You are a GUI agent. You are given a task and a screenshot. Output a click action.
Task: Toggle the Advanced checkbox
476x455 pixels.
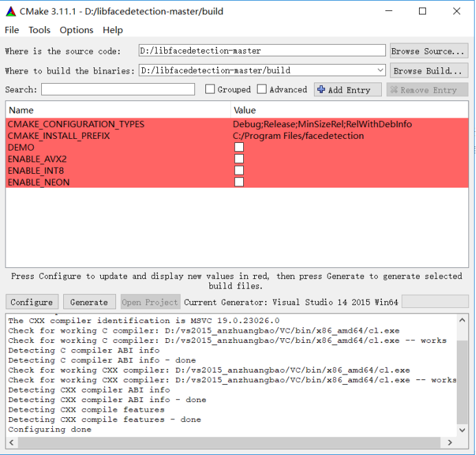pos(262,89)
